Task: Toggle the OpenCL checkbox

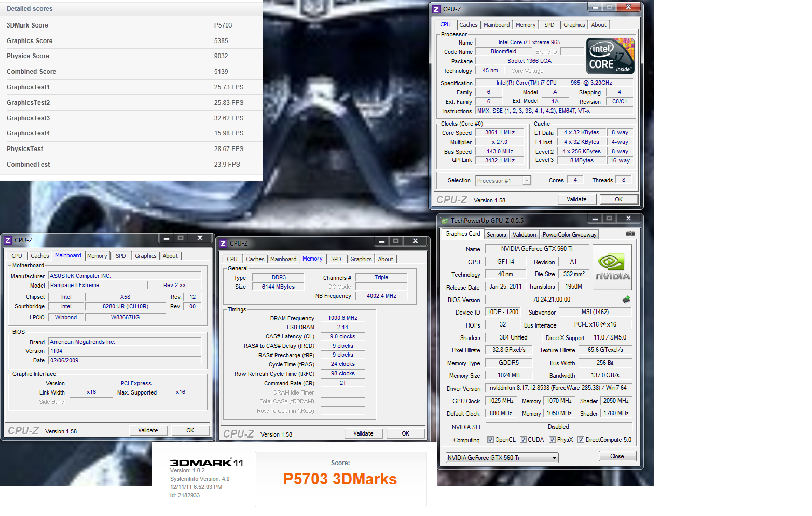Action: (490, 440)
